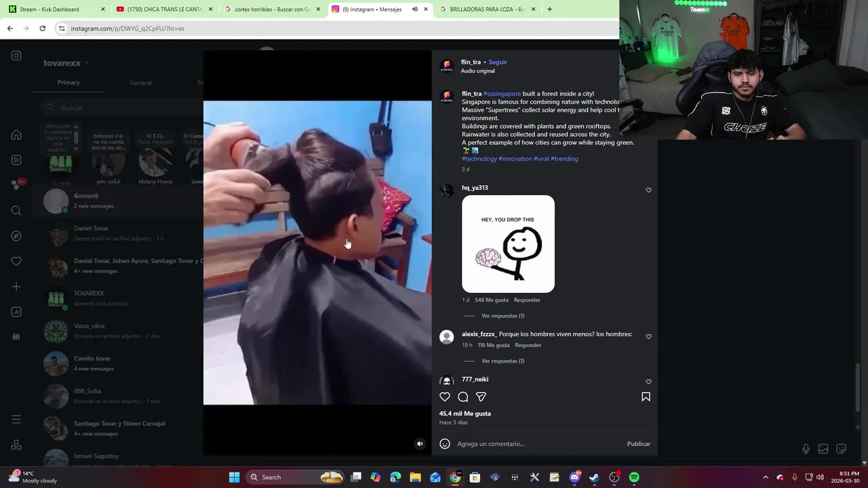Click the Publicar button
Screen dimensions: 868x488
(x=638, y=444)
